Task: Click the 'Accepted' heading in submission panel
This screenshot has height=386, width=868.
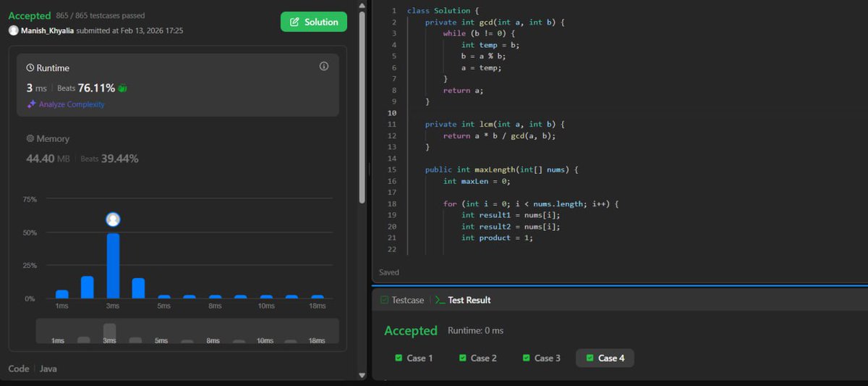Action: pos(30,15)
